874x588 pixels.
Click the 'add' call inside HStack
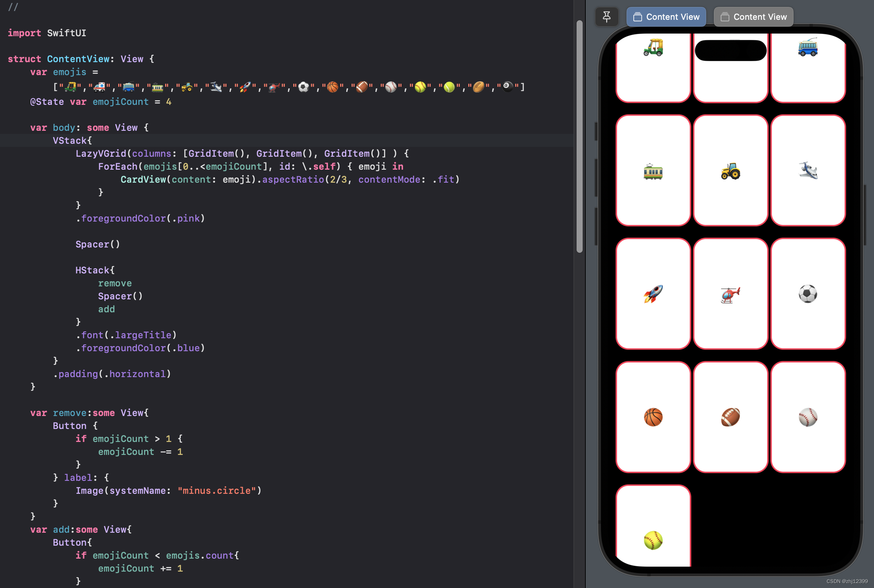(106, 309)
